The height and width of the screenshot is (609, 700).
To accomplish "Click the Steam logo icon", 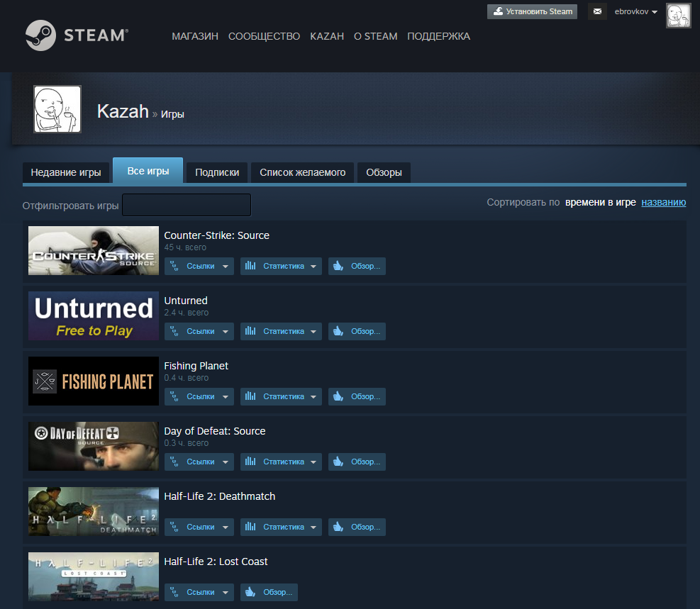I will pos(40,35).
